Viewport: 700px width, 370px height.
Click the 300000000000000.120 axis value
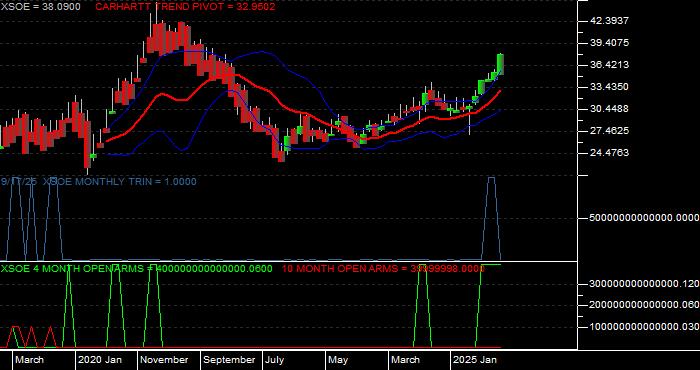[644, 284]
